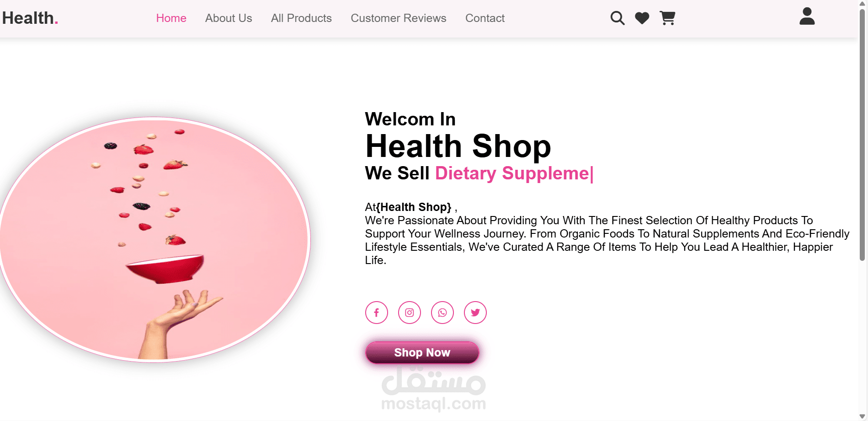Open the shopping cart icon
The width and height of the screenshot is (868, 421).
[x=667, y=18]
